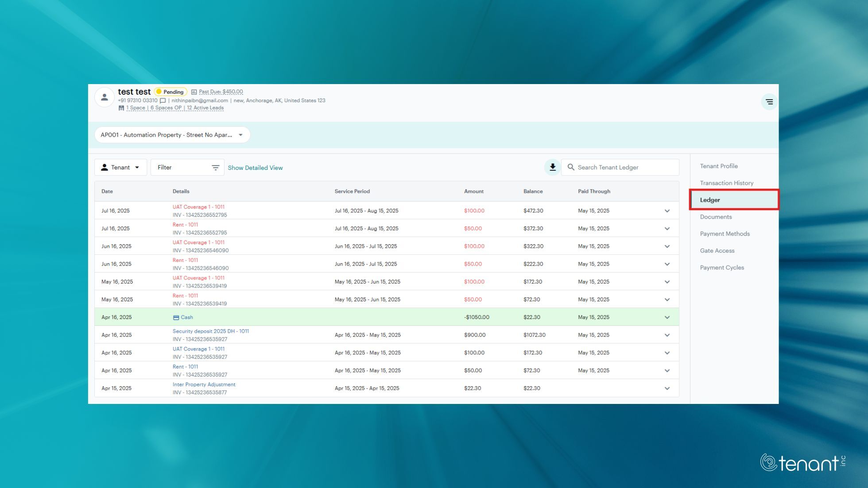Open the hamburger menu icon at top right
Screen dimensions: 868x488
click(x=769, y=102)
